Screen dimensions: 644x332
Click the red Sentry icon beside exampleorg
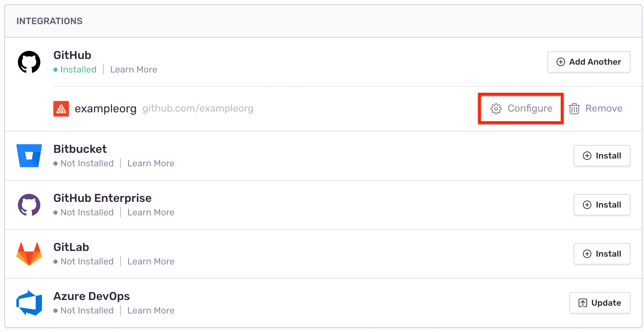pos(61,109)
